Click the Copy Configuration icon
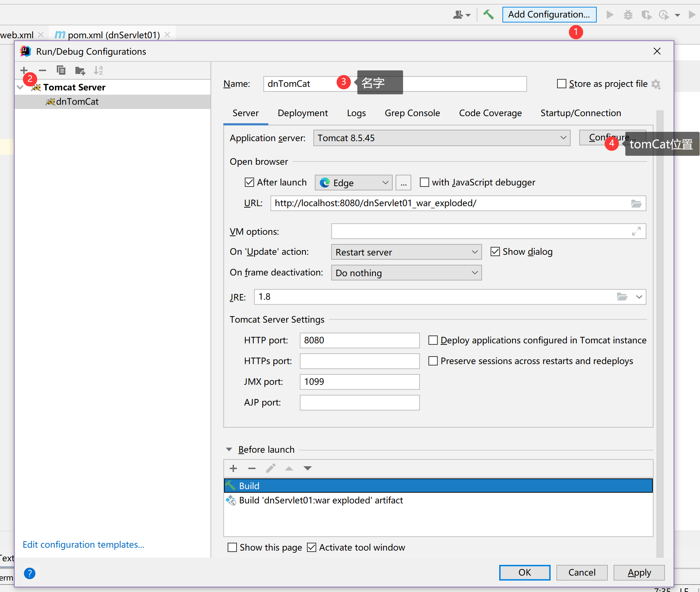Image resolution: width=700 pixels, height=592 pixels. click(61, 70)
